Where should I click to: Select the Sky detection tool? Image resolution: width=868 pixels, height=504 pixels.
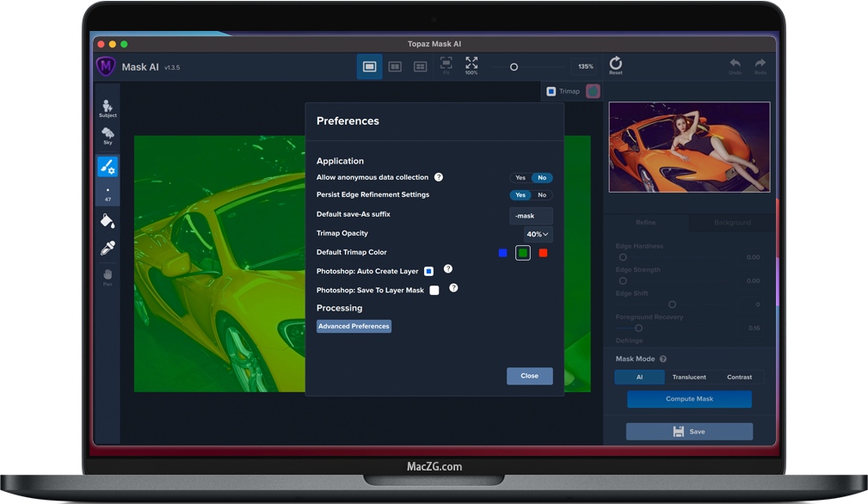(x=108, y=135)
